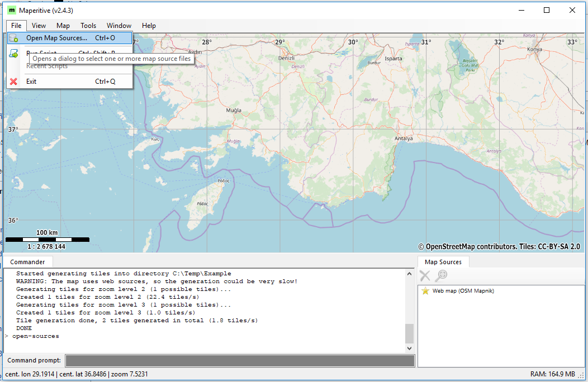The width and height of the screenshot is (588, 382).
Task: Click the Maperitive logo in title bar
Action: point(11,10)
